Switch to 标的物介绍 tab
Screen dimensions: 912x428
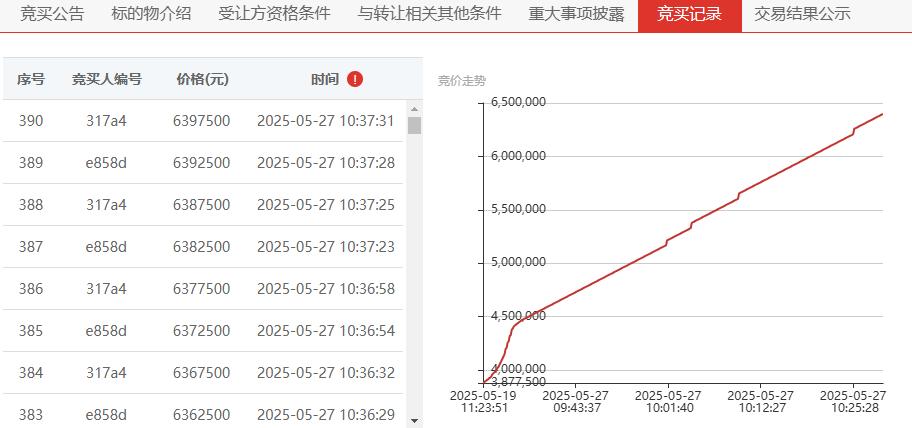coord(151,15)
